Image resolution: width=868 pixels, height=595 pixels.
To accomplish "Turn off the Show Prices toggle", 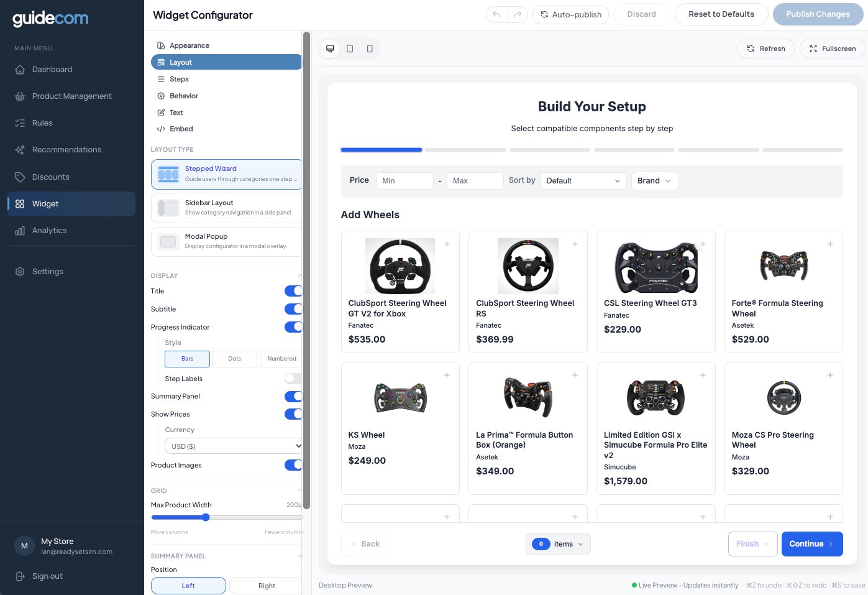I will point(293,414).
